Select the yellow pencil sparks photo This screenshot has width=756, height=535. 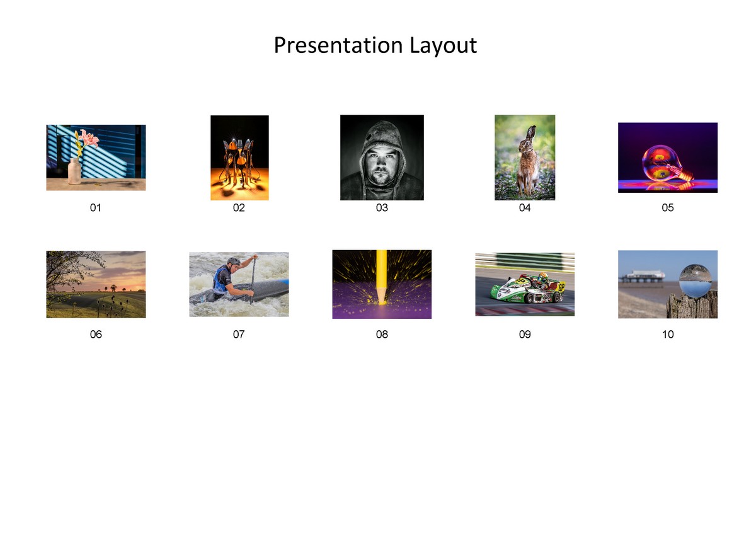tap(382, 284)
